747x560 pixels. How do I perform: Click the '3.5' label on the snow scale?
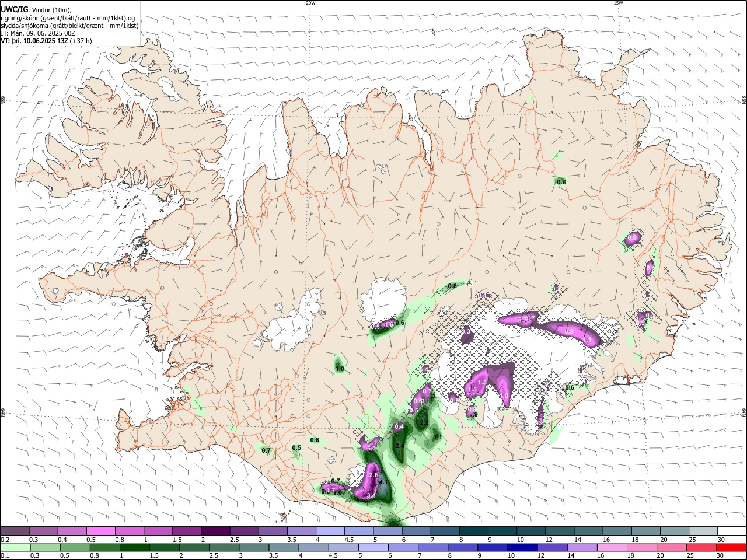click(292, 540)
